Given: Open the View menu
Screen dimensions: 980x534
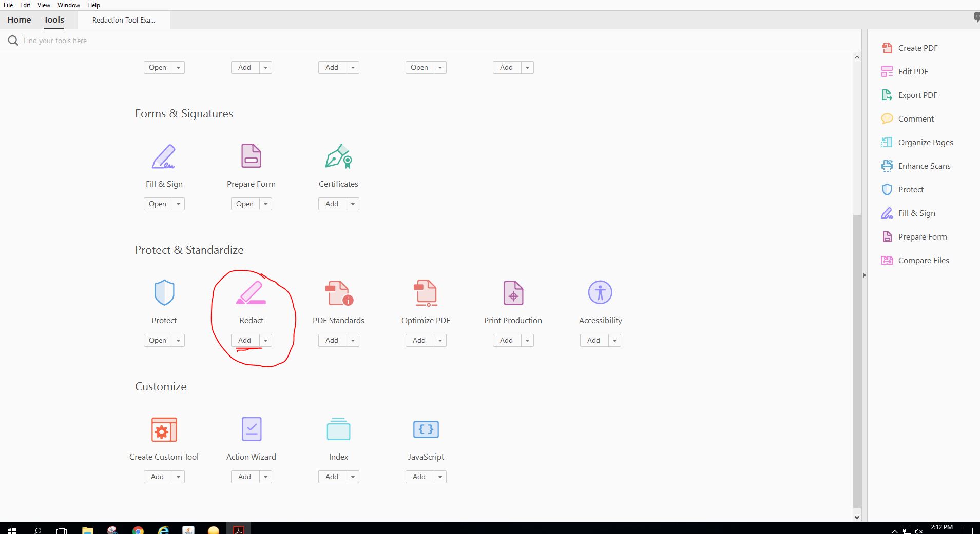Looking at the screenshot, I should [44, 5].
